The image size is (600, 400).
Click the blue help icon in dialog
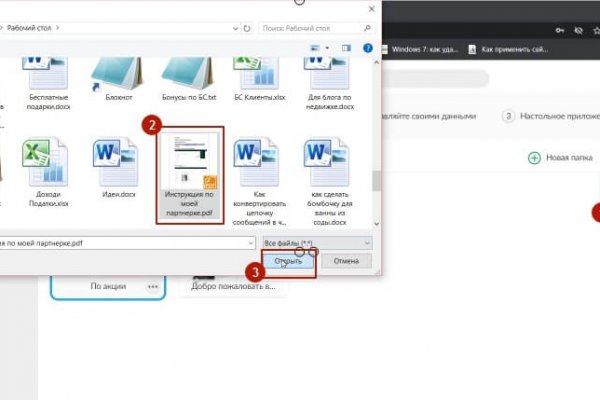pos(366,47)
